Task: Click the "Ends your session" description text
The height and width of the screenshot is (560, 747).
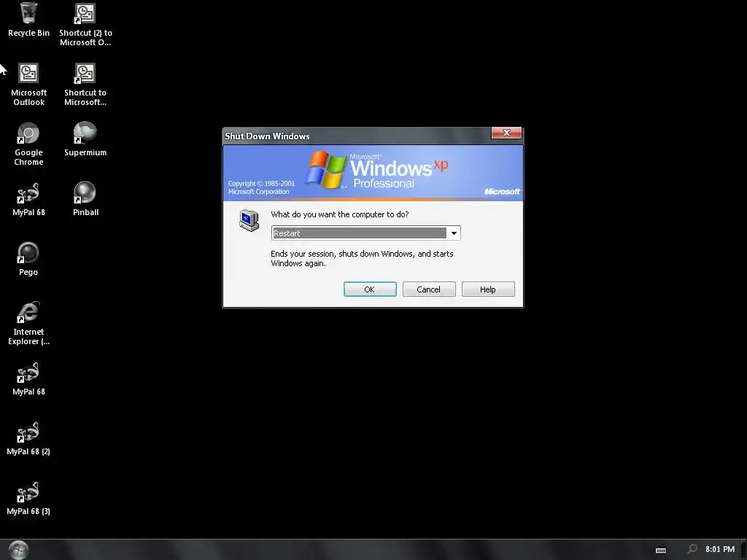Action: (x=362, y=258)
